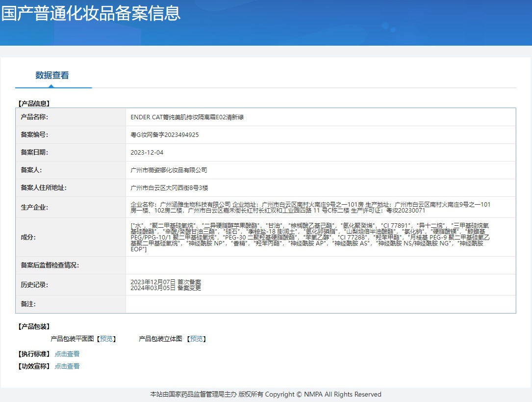The image size is (532, 402).
Task: Open 点击查看 link next to 执行标准
Action: coord(67,354)
